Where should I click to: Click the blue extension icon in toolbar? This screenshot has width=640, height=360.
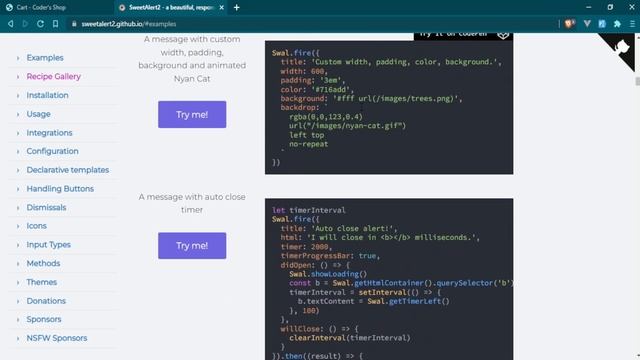602,24
